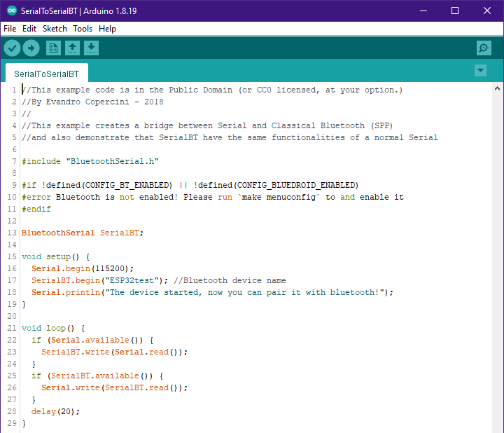
Task: Select the SerialToSerialBT tab
Action: tap(47, 74)
